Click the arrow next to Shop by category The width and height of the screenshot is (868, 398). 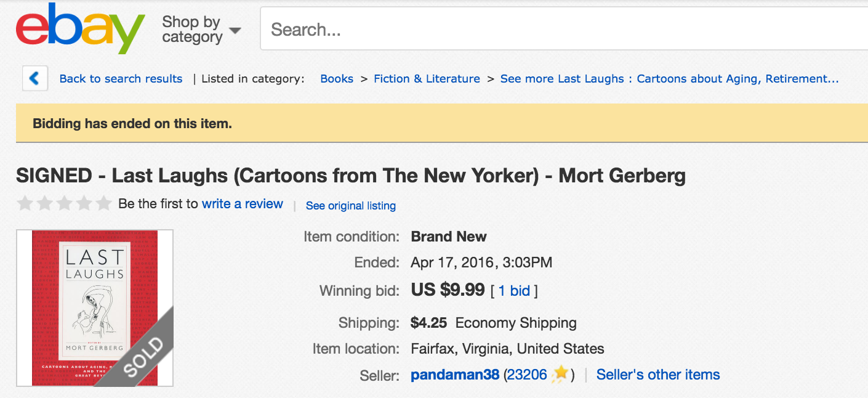235,30
